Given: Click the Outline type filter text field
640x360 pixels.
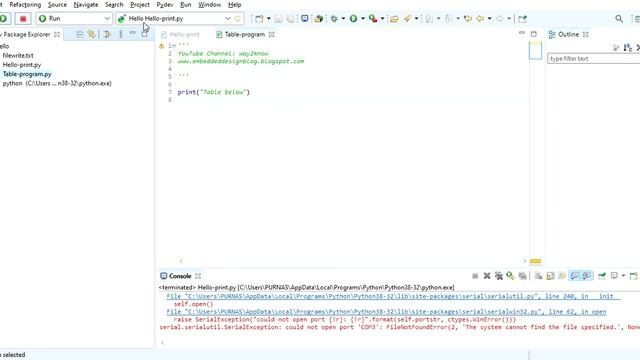Looking at the screenshot, I should click(593, 58).
